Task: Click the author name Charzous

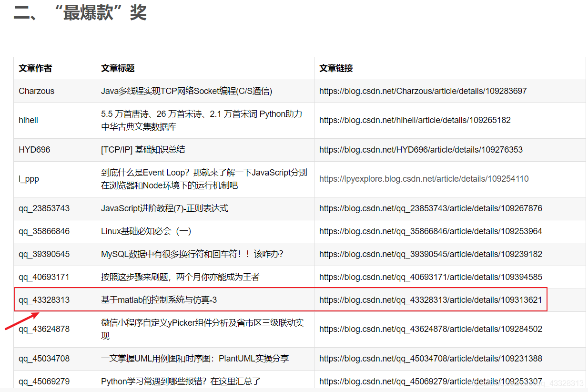Action: tap(37, 91)
